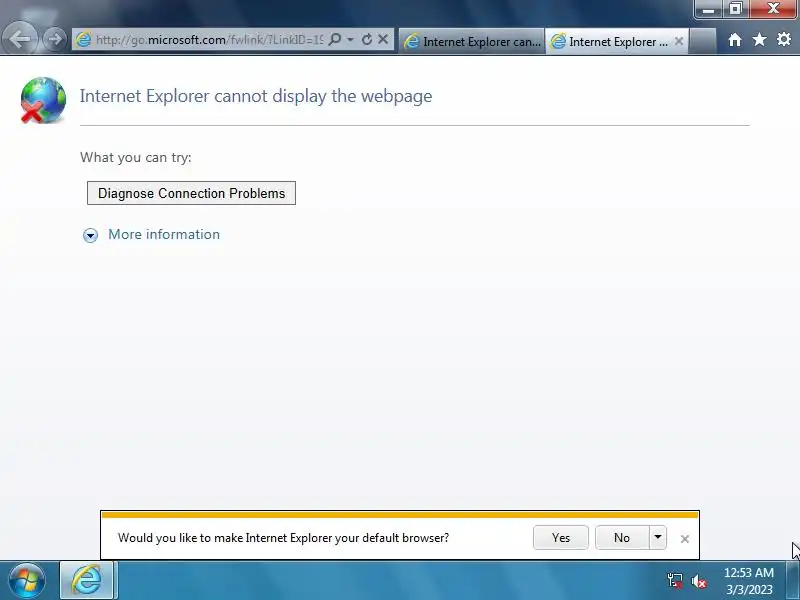
Task: Refresh the page with the reload icon
Action: point(366,39)
